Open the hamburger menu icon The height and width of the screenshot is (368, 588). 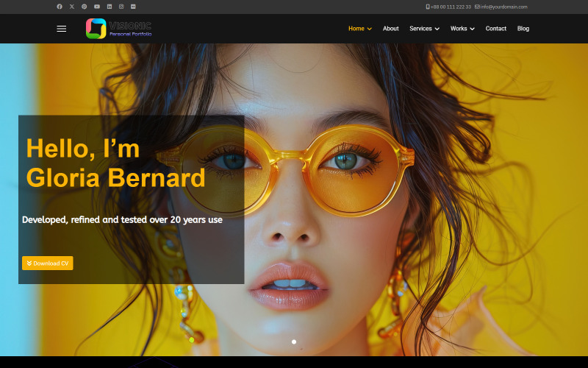[x=62, y=29]
